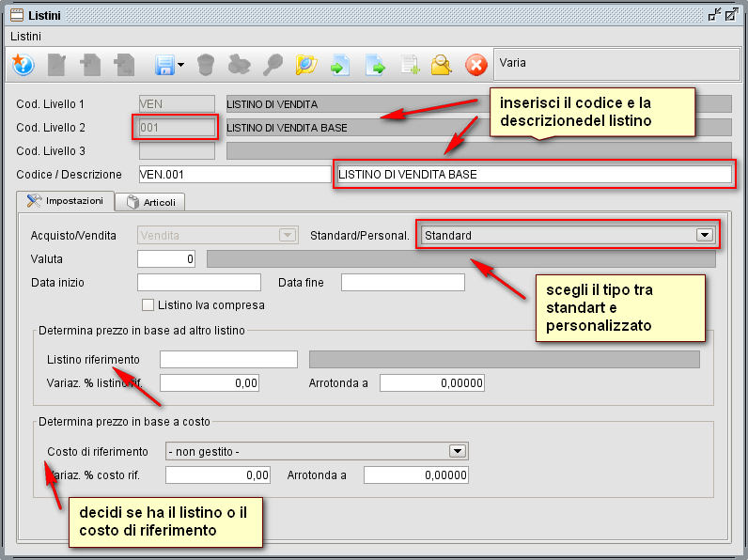
Task: Click the Varia status text box
Action: coord(616,64)
